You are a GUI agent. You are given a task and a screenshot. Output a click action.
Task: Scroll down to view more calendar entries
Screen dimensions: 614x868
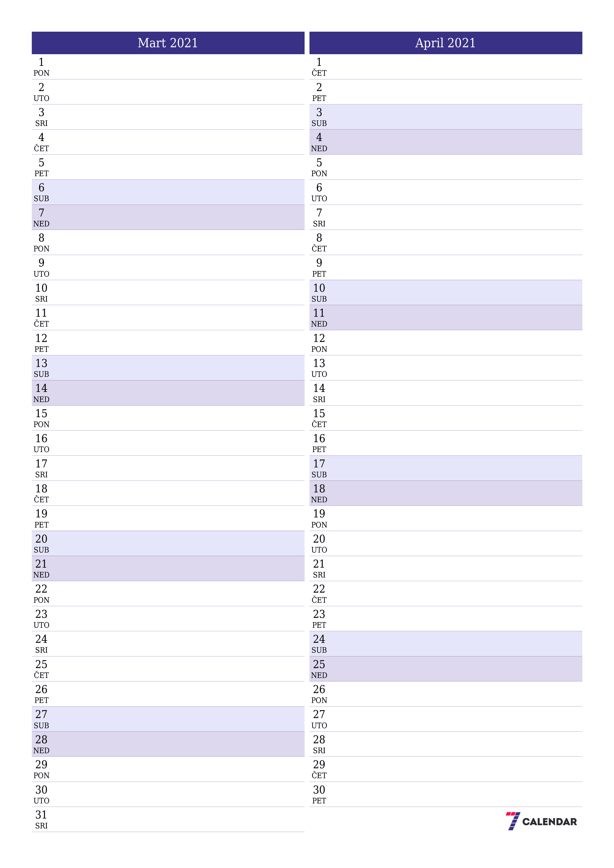307,850
